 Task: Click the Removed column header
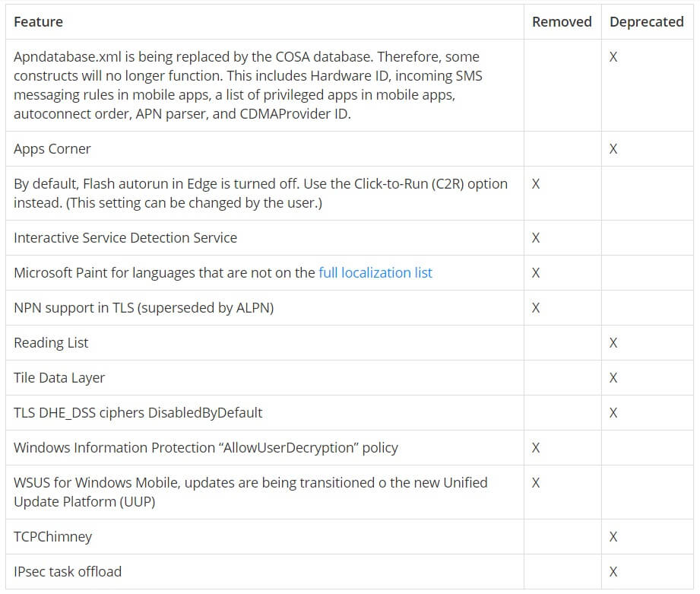coord(562,22)
